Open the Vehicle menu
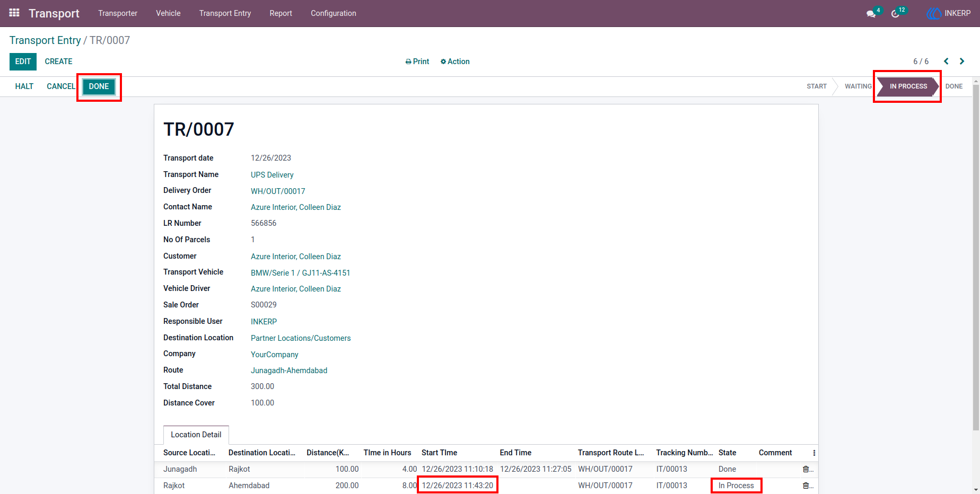This screenshot has height=494, width=980. [x=168, y=13]
